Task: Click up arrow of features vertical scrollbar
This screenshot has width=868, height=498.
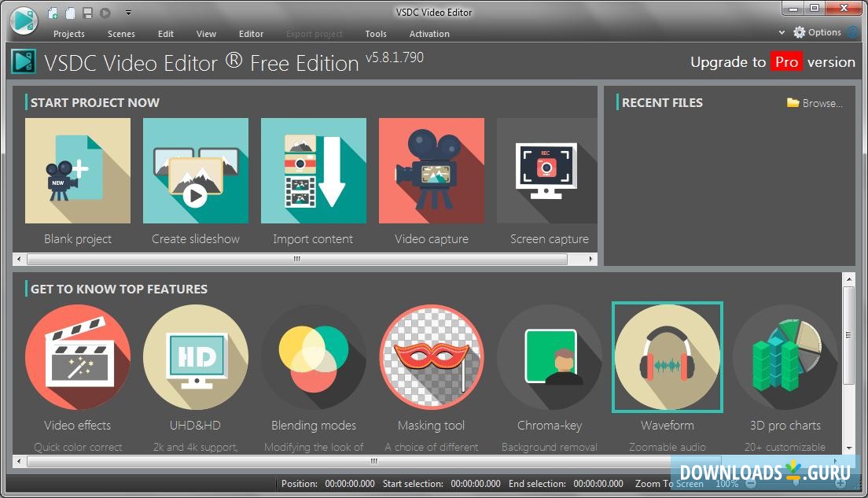Action: (x=848, y=279)
